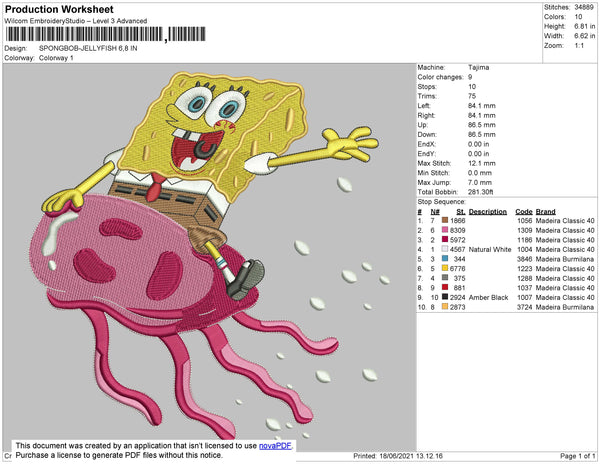
Task: Click the 'Amber Black' description
Action: point(488,297)
